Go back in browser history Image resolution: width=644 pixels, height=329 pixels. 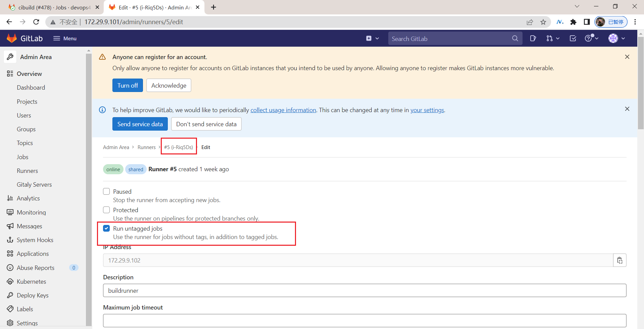(9, 22)
